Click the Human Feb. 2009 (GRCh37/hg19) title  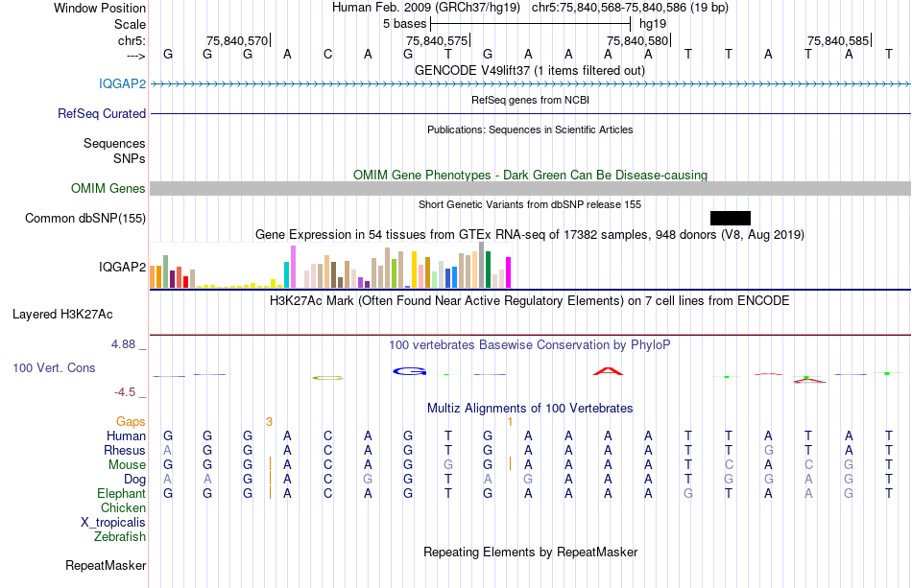[426, 8]
